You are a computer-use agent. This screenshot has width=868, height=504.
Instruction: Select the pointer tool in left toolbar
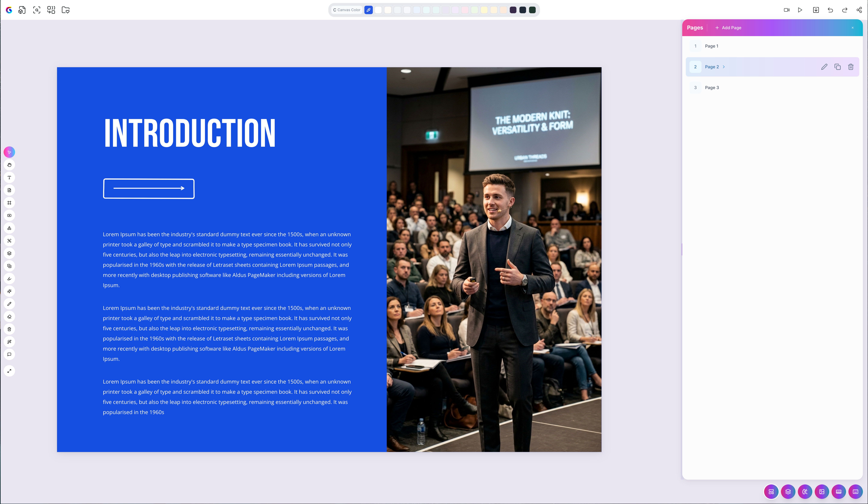click(x=9, y=152)
